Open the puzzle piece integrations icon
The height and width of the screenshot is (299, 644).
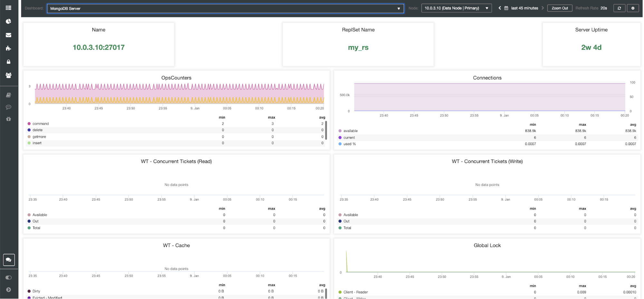[9, 48]
